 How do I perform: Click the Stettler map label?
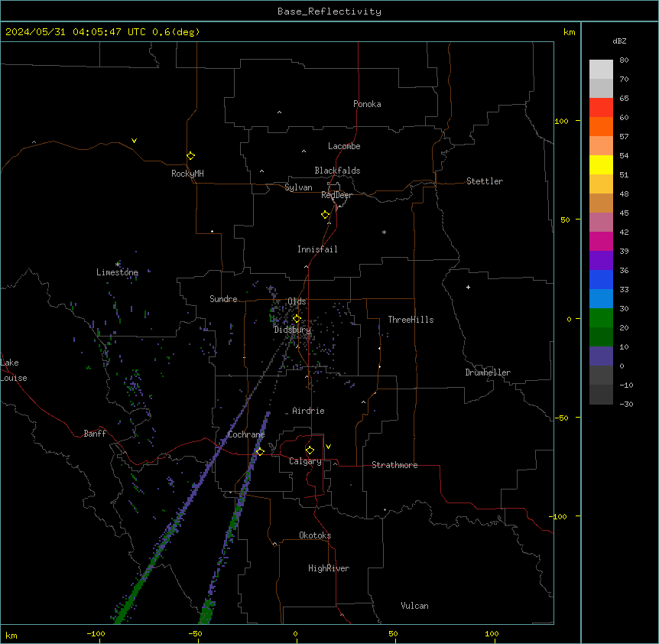pos(485,181)
